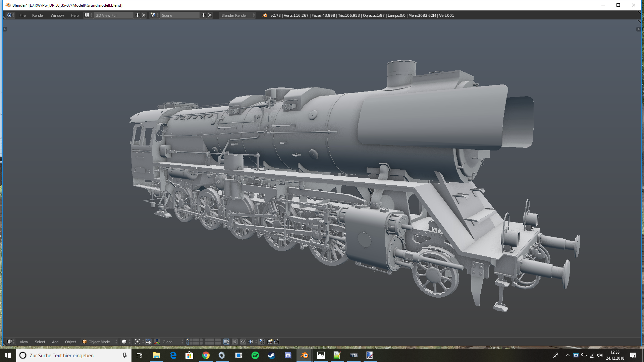Open the Object Mode dropdown
Viewport: 644px width, 362px height.
pyautogui.click(x=100, y=342)
